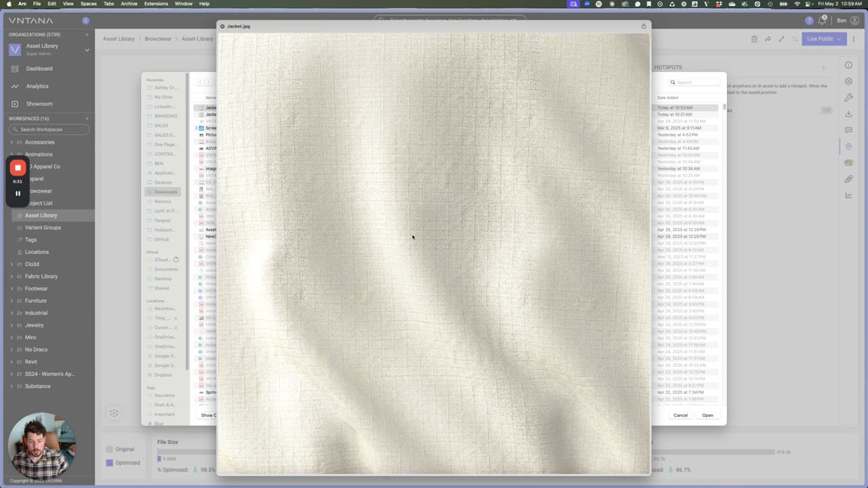Select Variant Groups in sidebar
The height and width of the screenshot is (488, 868).
43,228
